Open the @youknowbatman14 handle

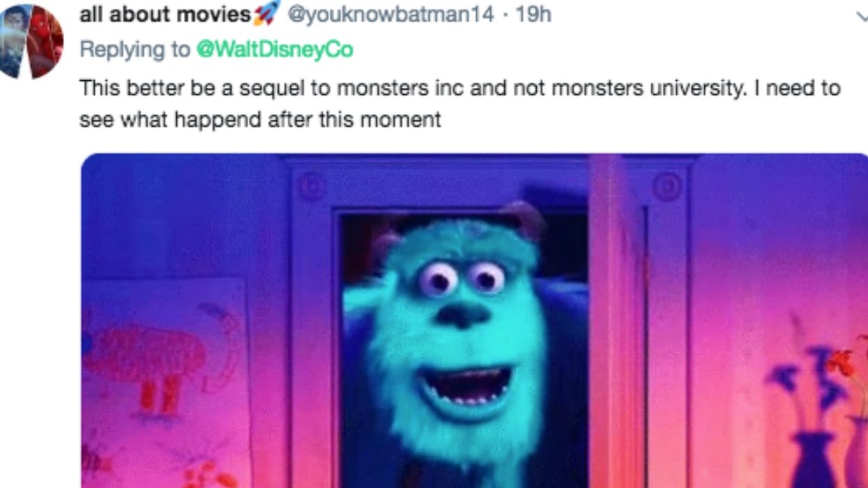click(x=390, y=15)
